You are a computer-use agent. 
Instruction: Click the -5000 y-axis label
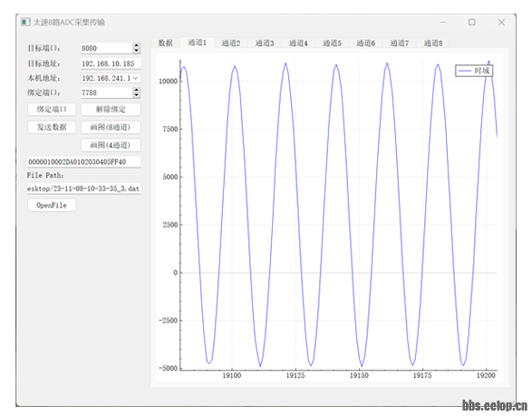tap(169, 368)
